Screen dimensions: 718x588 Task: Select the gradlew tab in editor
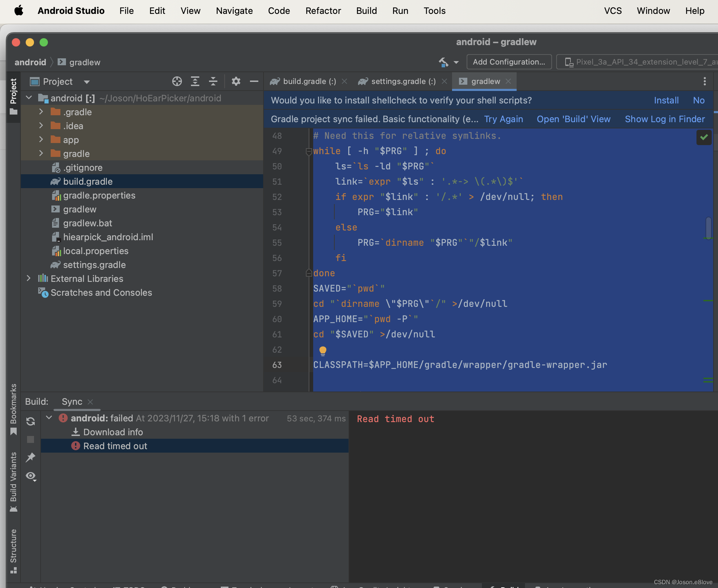coord(484,81)
